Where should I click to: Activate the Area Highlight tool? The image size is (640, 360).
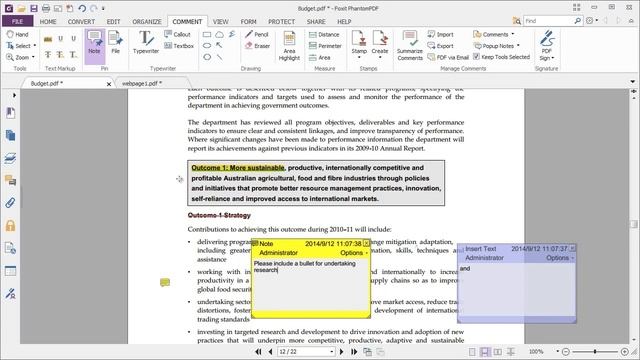289,46
